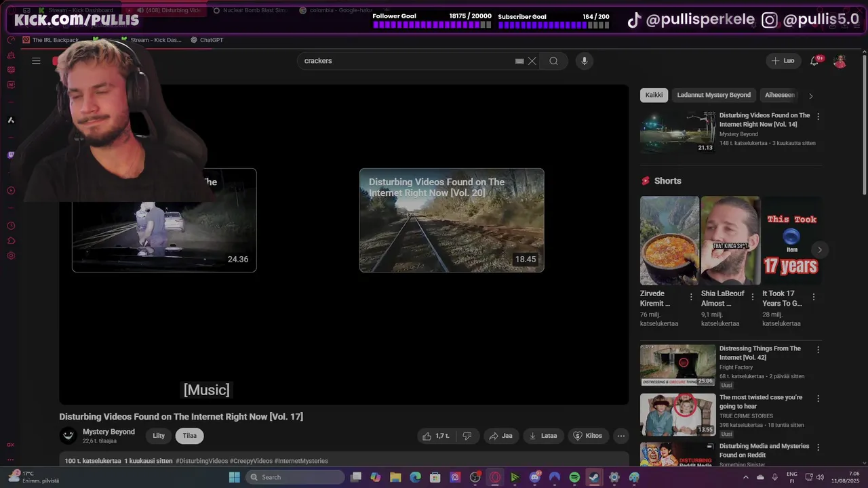Click the Tilaa subscribe button
The width and height of the screenshot is (868, 488).
[x=190, y=436]
